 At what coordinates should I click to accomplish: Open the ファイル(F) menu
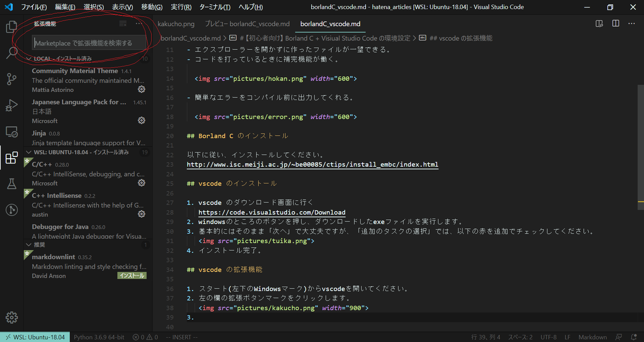click(34, 7)
